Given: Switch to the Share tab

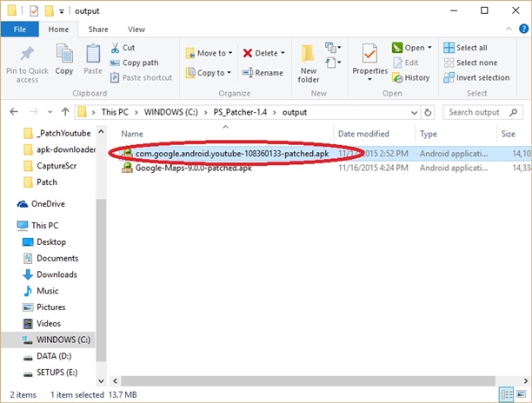Looking at the screenshot, I should 98,30.
